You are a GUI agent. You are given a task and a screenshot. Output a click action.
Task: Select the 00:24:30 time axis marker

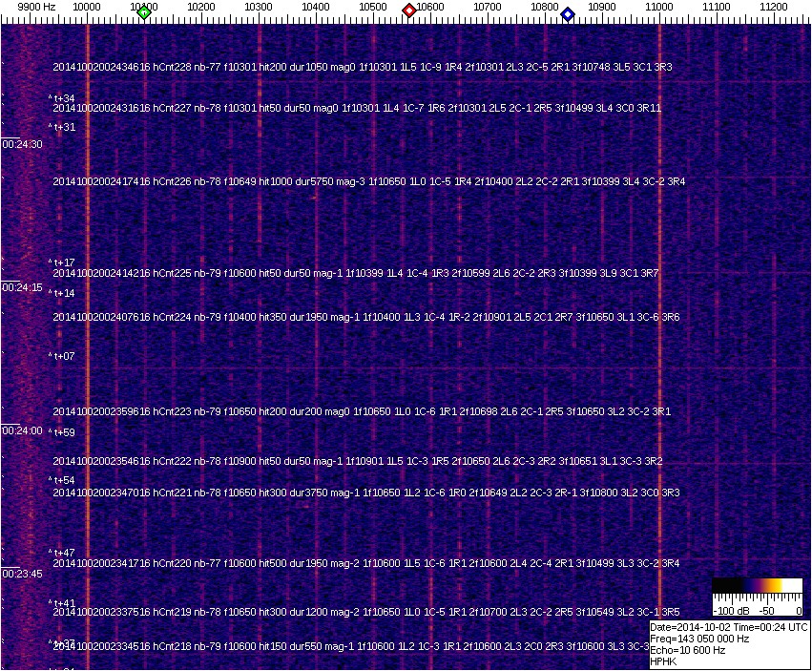tap(22, 144)
